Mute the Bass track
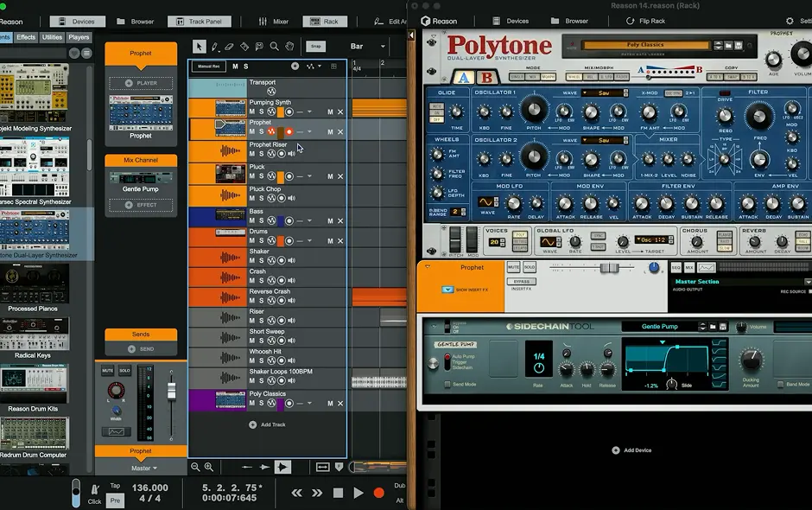 [x=252, y=220]
